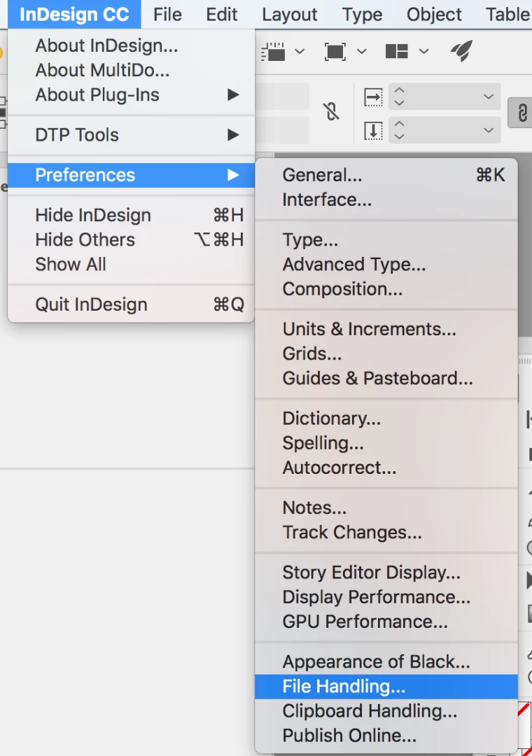Click the arrange documents icon
This screenshot has width=532, height=756.
point(396,51)
